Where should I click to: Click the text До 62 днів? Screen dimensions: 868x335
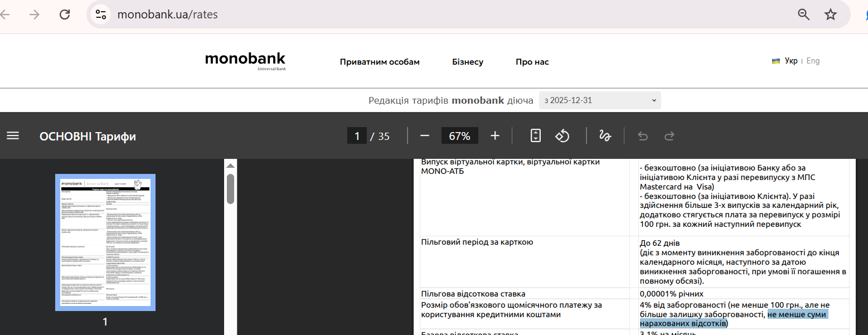tap(660, 244)
